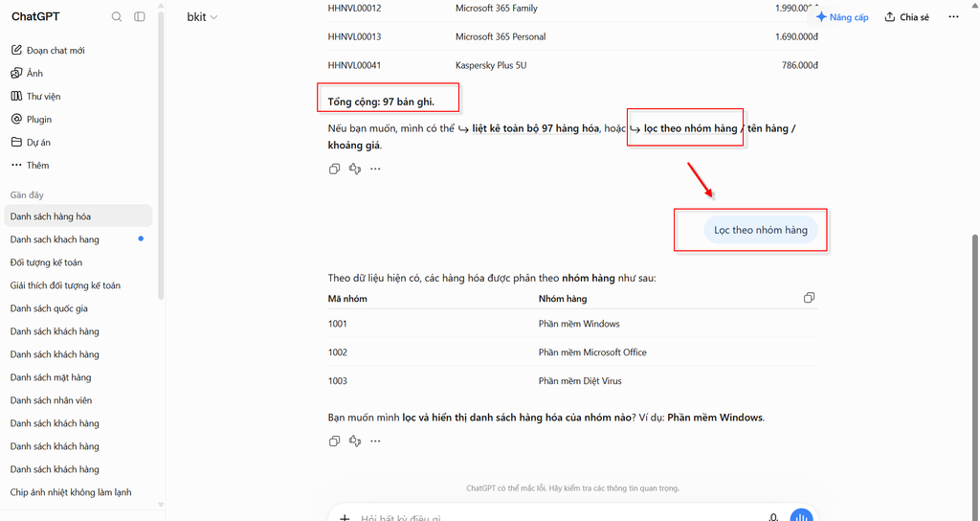Viewport: 980px width, 521px height.
Task: Collapse sidebar with the panel toggle icon
Action: pyautogui.click(x=140, y=17)
